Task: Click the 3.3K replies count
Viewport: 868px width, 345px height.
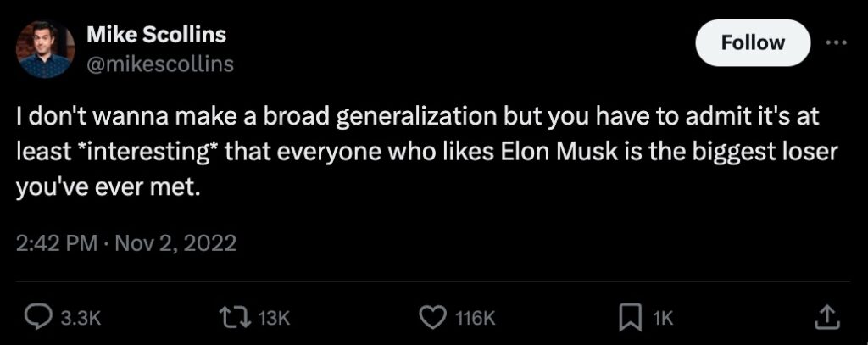Action: click(82, 318)
